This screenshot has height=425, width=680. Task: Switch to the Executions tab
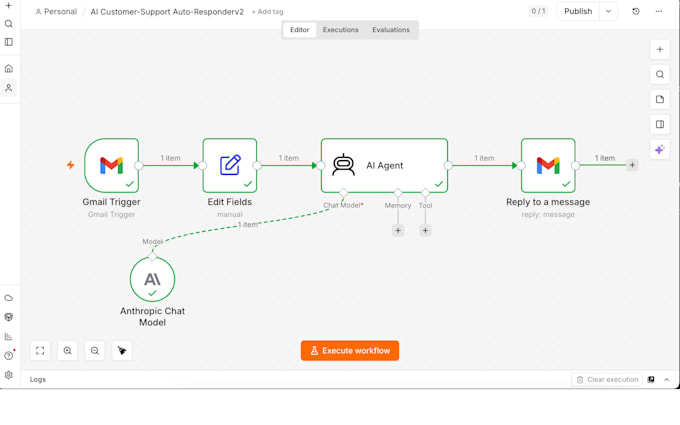point(340,30)
